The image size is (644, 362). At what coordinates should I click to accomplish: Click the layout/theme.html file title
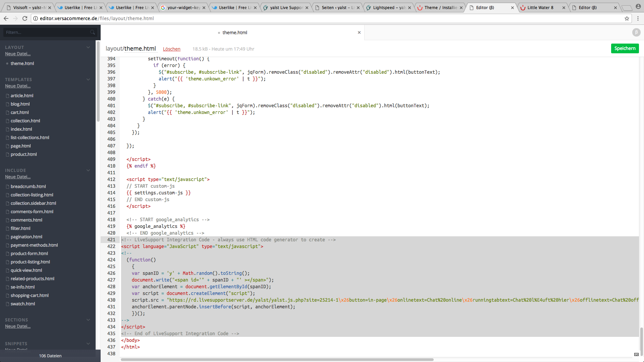coord(130,49)
